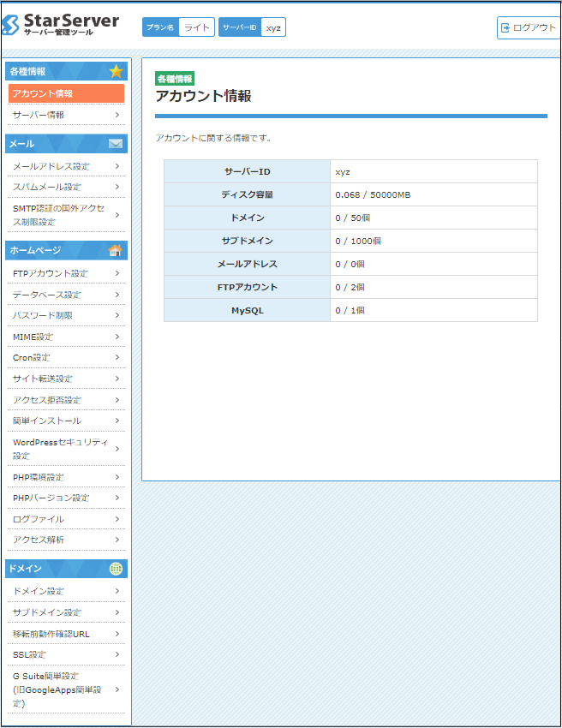The height and width of the screenshot is (728, 562).
Task: Click the ログアウト button
Action: [529, 28]
